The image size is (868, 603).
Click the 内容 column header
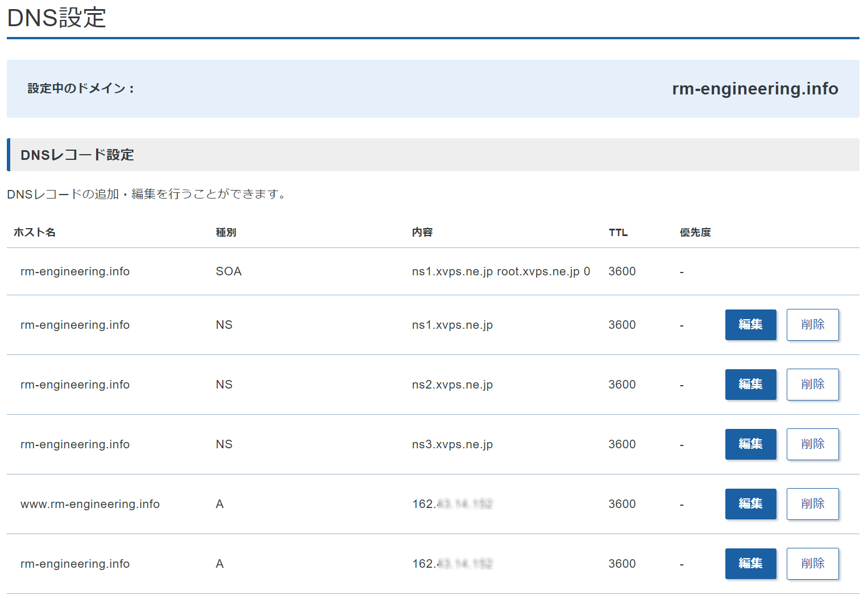(x=422, y=232)
